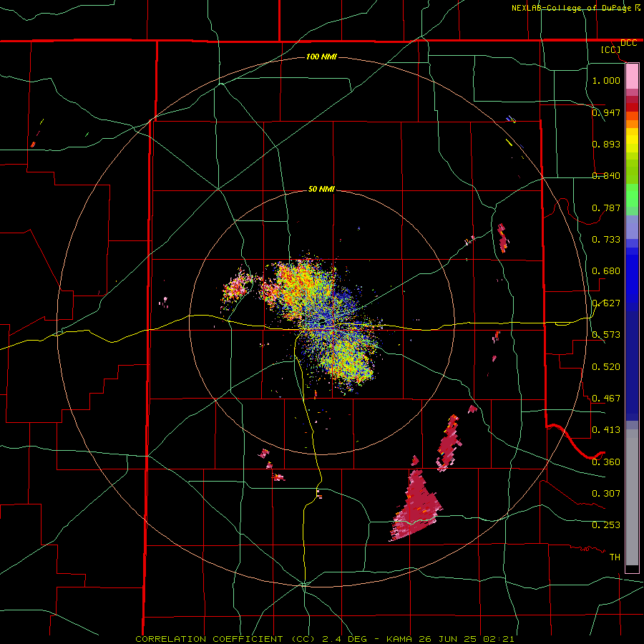Viewport: 644px width, 644px height.
Task: Select the 0.253 legend value
Action: click(x=606, y=525)
